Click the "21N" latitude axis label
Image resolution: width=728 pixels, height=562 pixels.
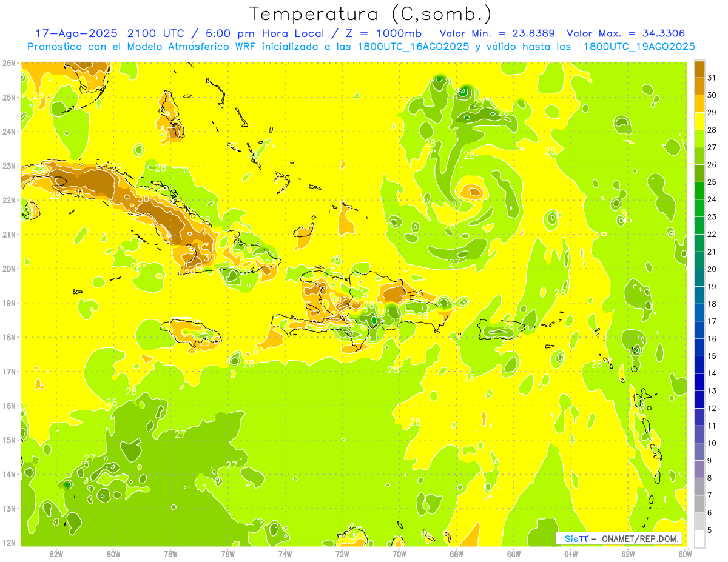click(8, 234)
